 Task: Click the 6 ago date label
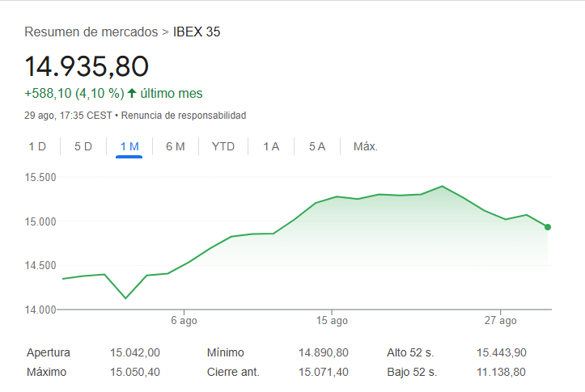point(184,321)
